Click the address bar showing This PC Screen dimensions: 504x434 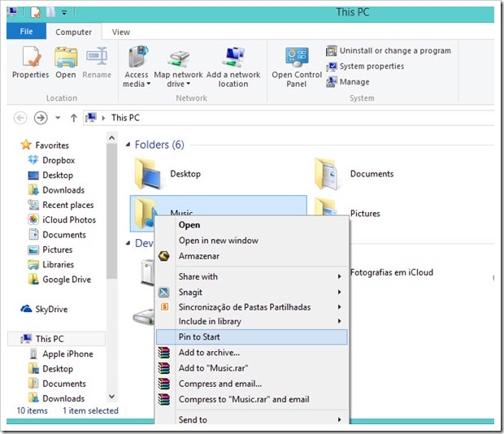pos(289,118)
